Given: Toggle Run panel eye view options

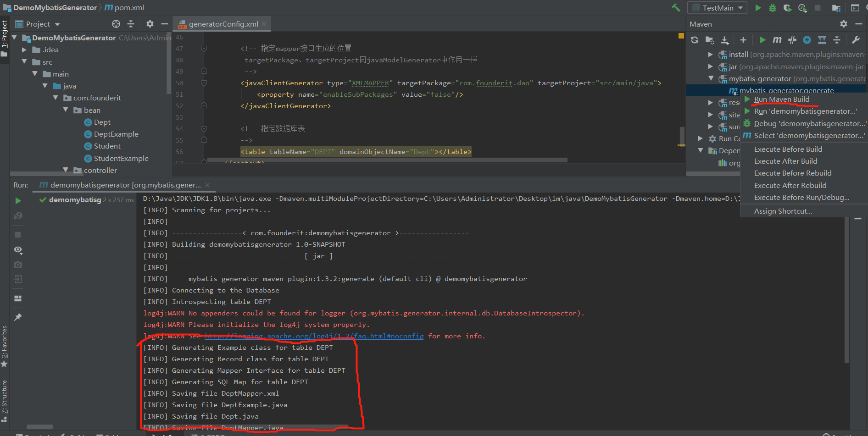Looking at the screenshot, I should (18, 250).
